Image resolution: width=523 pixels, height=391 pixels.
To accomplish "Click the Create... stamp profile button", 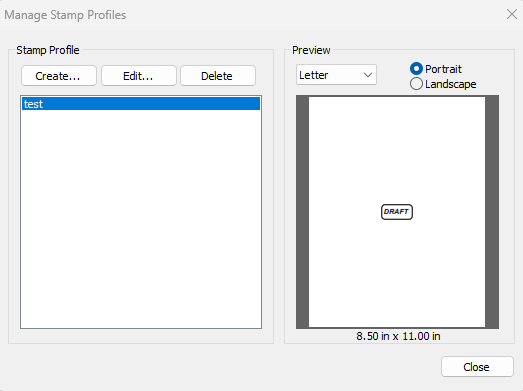I will tap(59, 76).
